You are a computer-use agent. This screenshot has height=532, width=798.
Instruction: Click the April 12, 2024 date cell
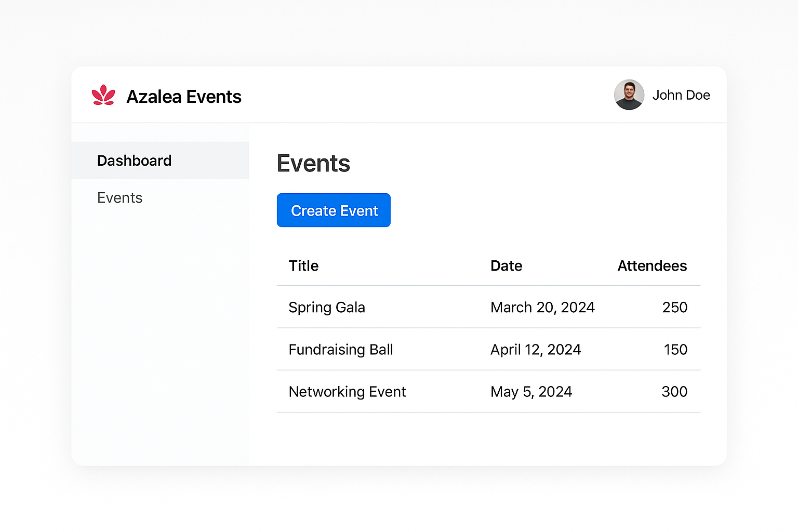point(536,350)
